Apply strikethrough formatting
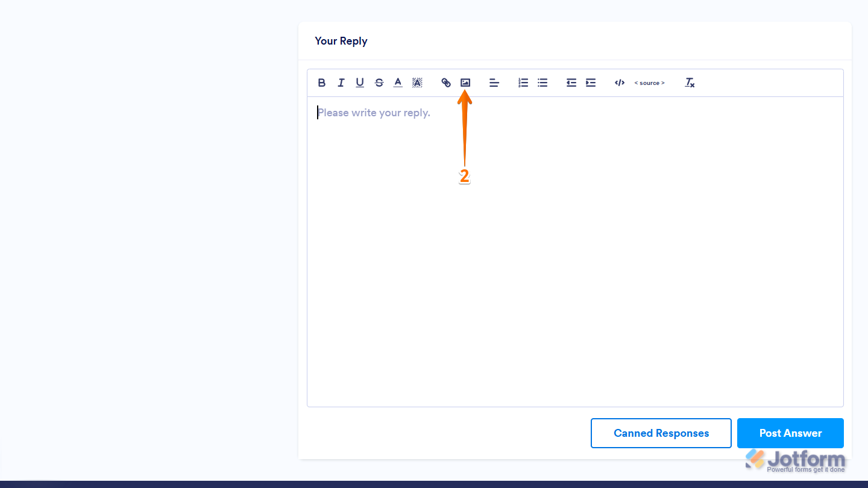This screenshot has height=488, width=868. click(x=379, y=83)
